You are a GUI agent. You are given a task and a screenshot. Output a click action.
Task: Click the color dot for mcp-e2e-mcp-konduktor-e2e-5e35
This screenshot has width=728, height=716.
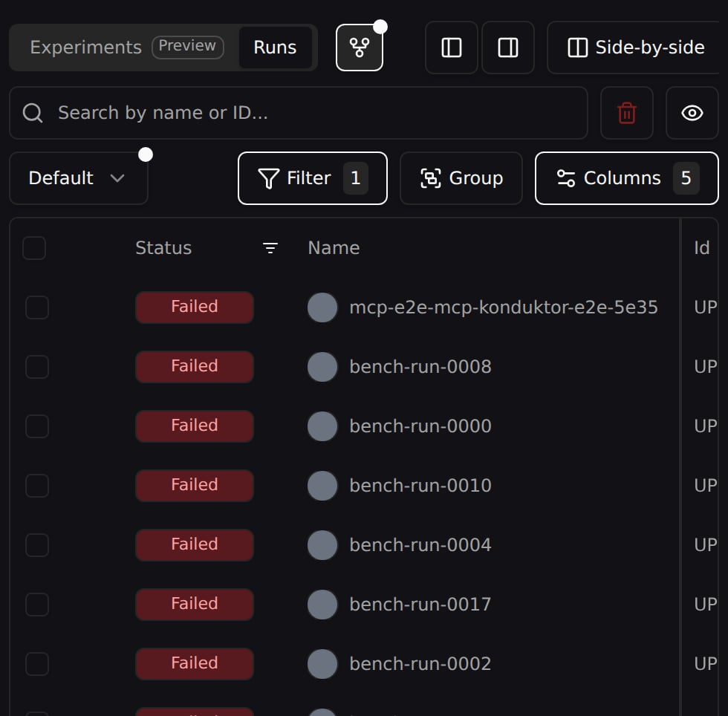[322, 307]
